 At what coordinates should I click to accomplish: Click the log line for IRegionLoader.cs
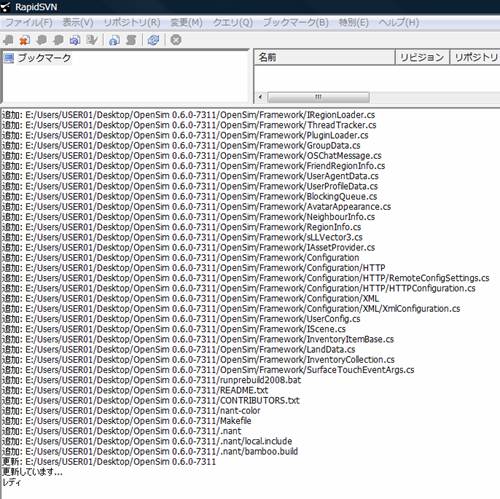coord(189,115)
